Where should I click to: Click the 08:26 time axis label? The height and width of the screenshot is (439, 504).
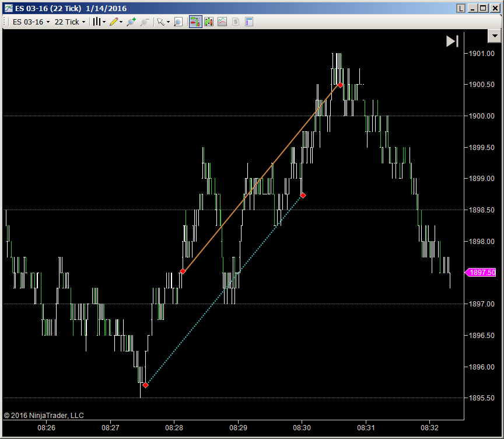point(46,428)
